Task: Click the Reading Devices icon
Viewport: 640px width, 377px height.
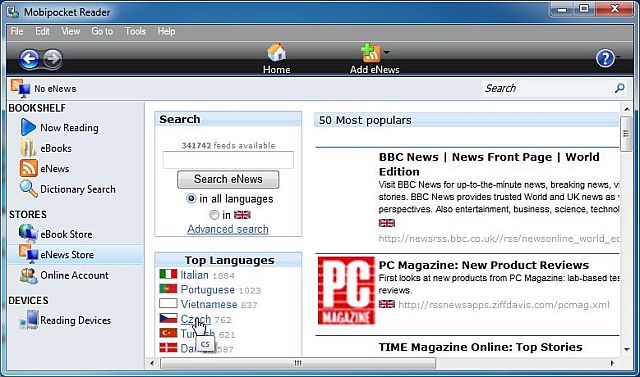Action: click(29, 320)
